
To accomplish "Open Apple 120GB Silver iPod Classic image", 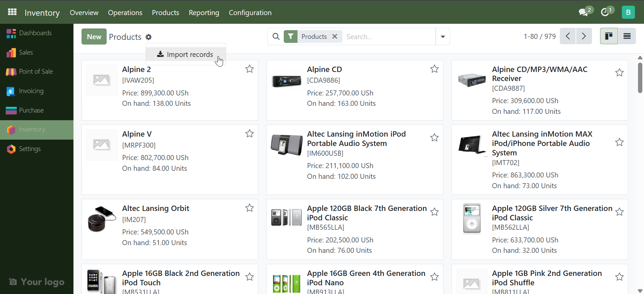I will click(x=472, y=219).
